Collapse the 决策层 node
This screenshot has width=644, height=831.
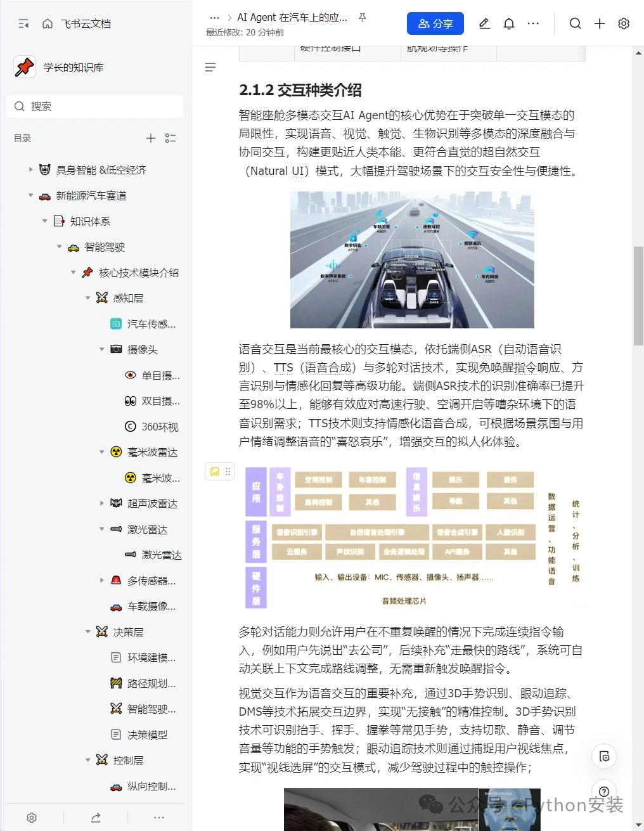click(x=88, y=632)
